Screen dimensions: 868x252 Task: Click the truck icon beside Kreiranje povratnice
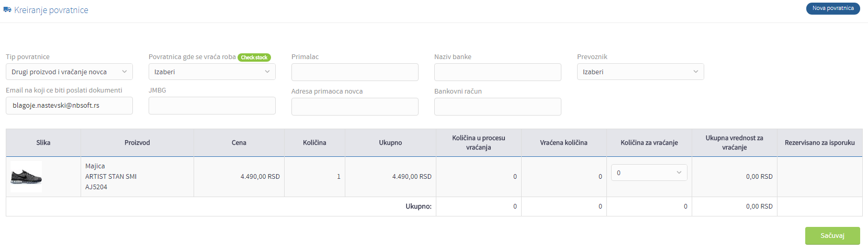(x=7, y=10)
